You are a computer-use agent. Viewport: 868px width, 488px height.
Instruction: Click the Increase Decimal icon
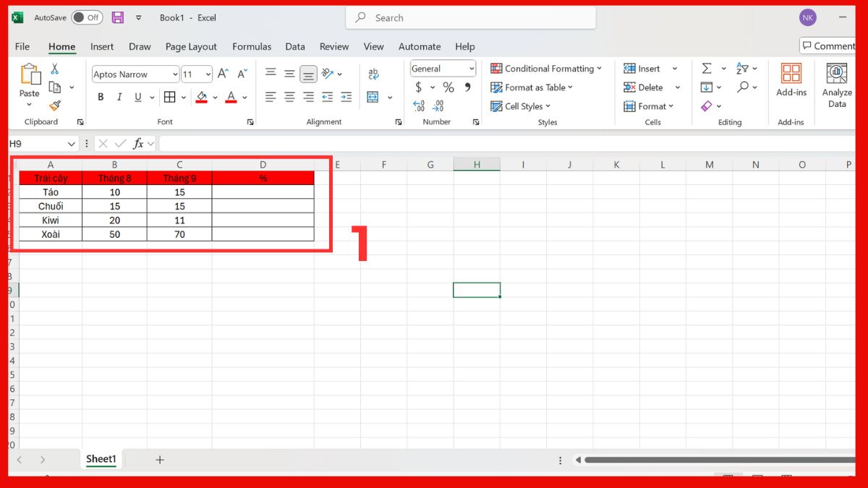point(420,106)
